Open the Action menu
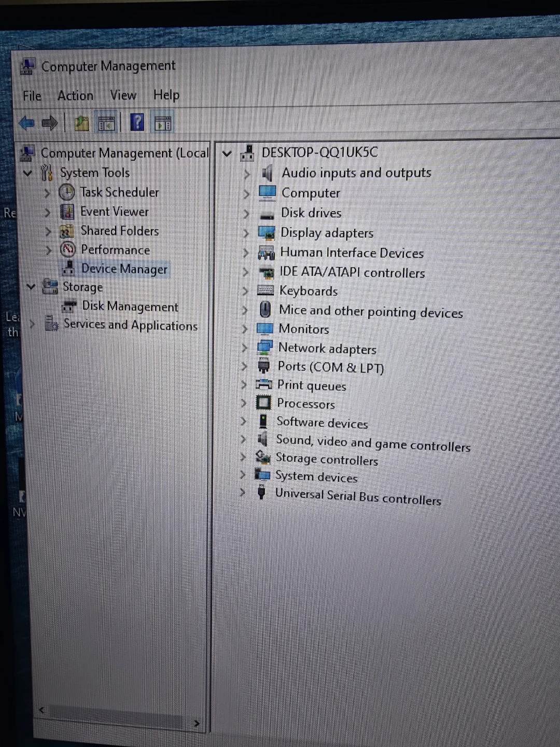560x747 pixels. coord(76,95)
